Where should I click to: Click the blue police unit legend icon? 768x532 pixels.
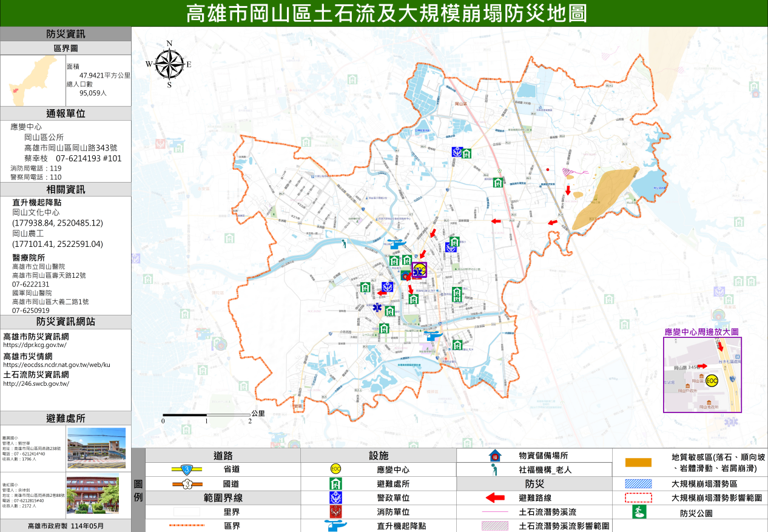[x=335, y=497]
